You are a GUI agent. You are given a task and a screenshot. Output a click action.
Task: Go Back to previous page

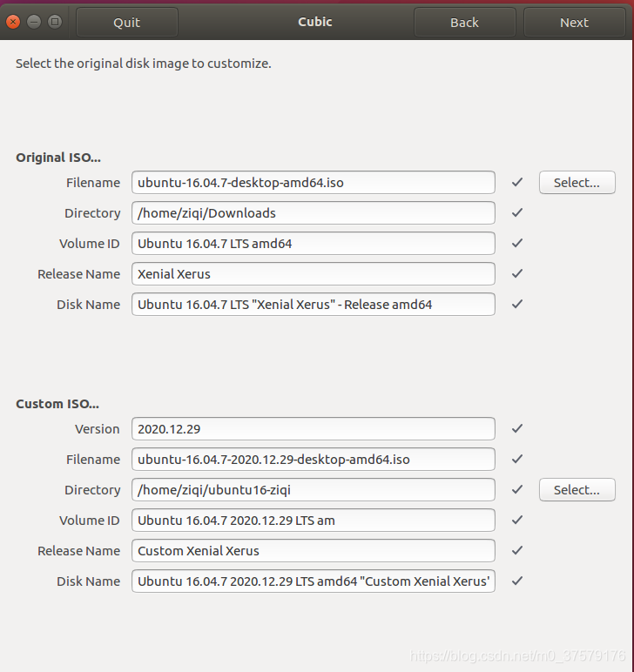[x=464, y=23]
